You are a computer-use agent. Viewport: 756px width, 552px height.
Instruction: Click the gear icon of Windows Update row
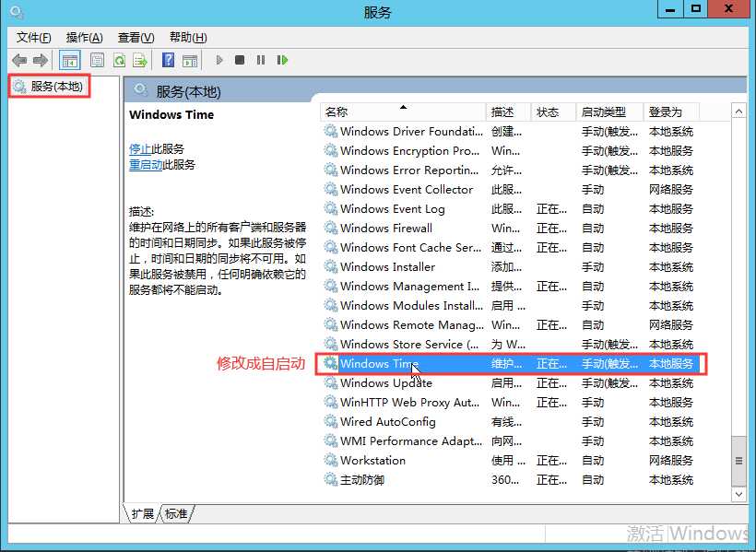(330, 382)
